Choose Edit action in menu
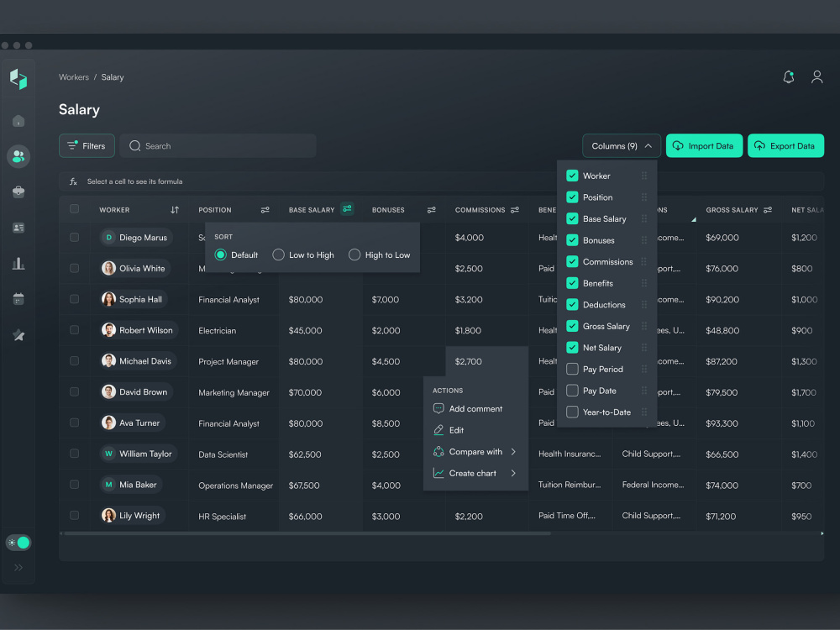840x630 pixels. coord(449,430)
